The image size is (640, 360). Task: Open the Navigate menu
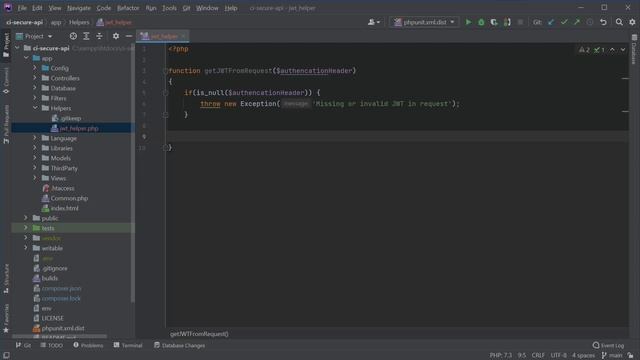tap(79, 8)
